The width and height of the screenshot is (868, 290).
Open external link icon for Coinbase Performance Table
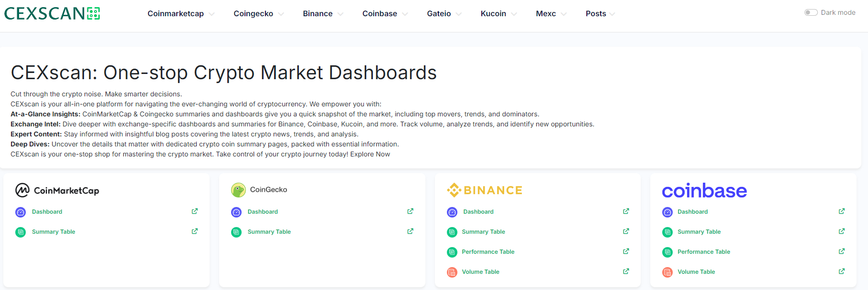[x=842, y=251]
